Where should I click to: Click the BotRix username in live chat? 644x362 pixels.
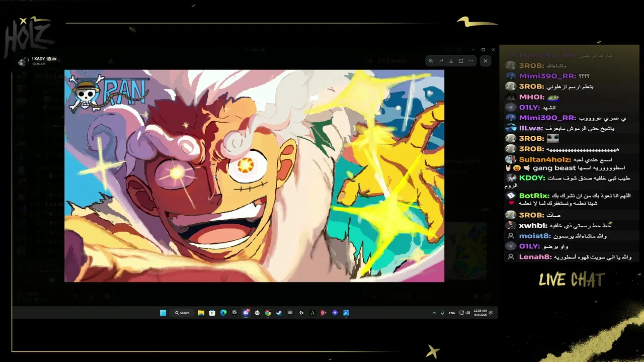(x=534, y=196)
